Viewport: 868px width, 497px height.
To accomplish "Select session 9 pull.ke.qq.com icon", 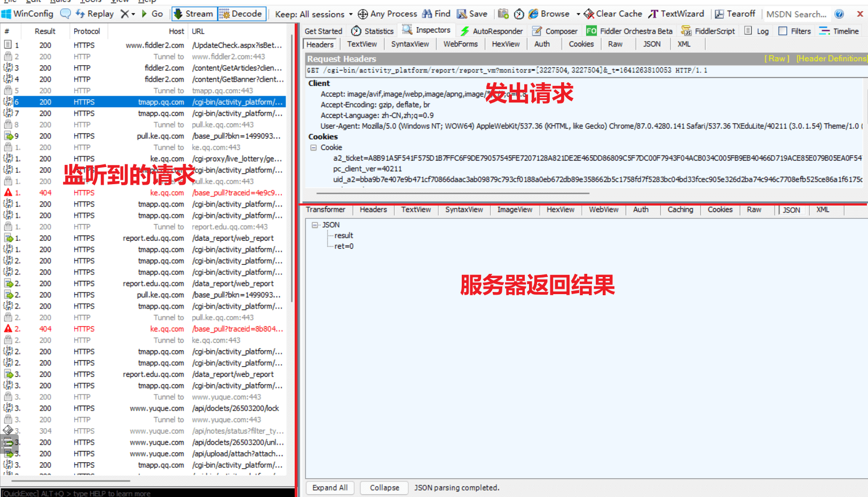I will [8, 136].
